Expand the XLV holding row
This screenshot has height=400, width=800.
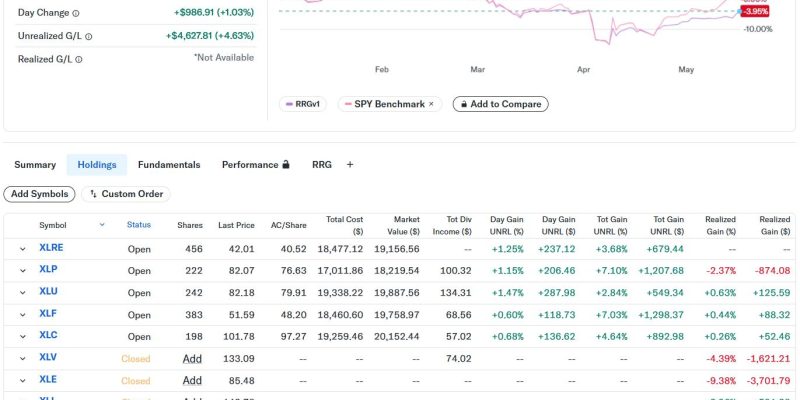tap(22, 359)
